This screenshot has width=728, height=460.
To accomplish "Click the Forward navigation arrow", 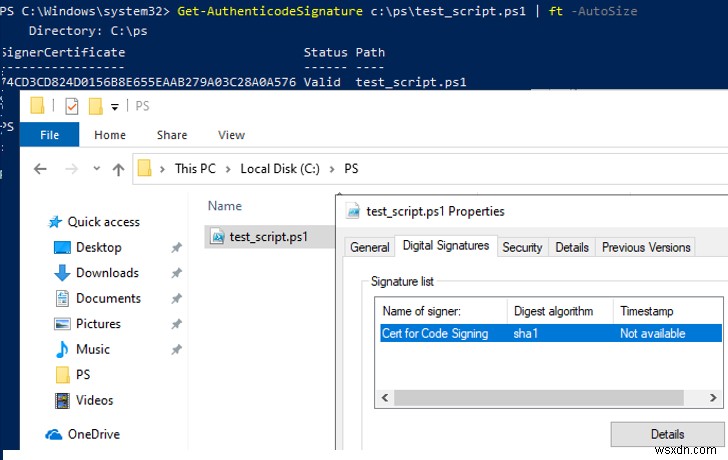I will click(x=72, y=169).
